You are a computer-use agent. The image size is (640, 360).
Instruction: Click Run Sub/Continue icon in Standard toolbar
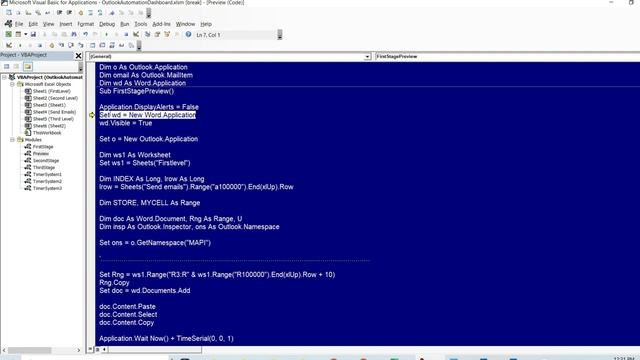point(106,35)
